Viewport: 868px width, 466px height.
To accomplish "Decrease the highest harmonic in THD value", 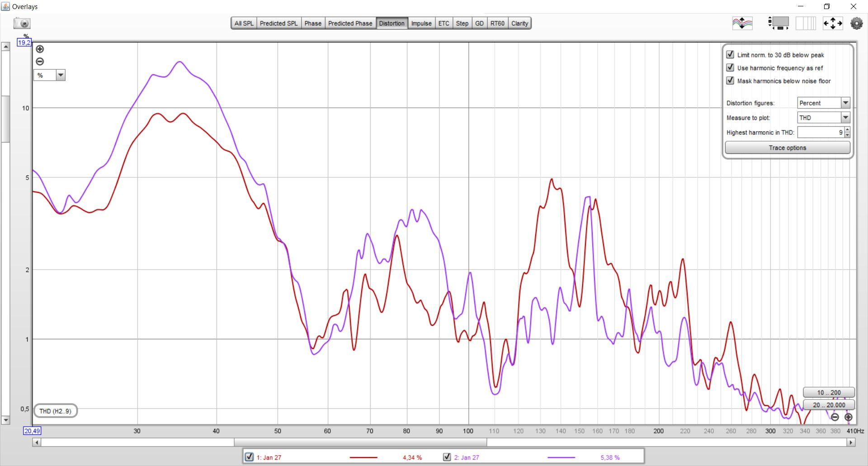I will click(847, 135).
